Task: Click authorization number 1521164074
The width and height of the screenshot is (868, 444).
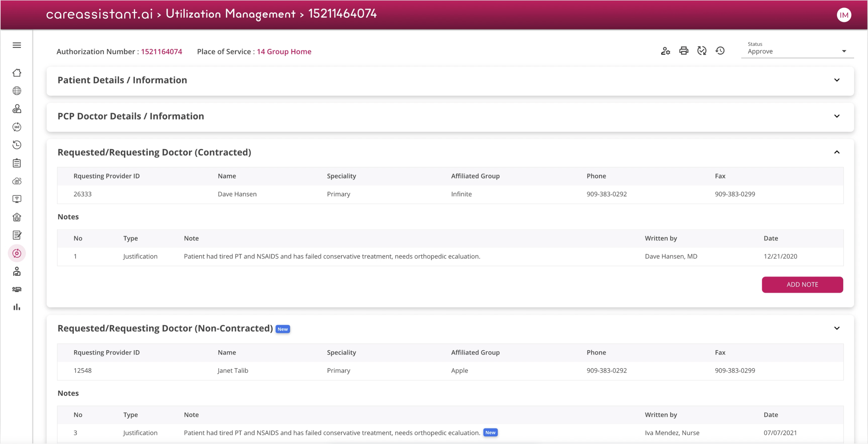Action: point(161,51)
